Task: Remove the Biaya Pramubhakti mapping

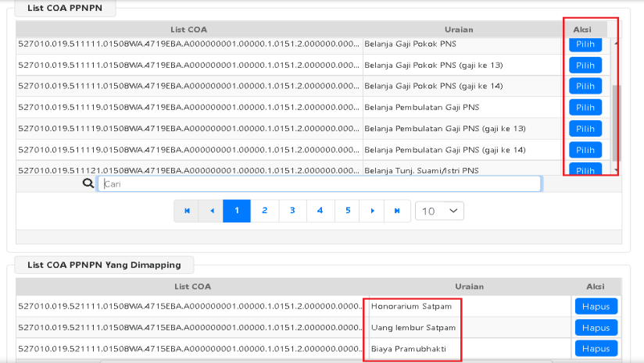Action: (x=596, y=348)
